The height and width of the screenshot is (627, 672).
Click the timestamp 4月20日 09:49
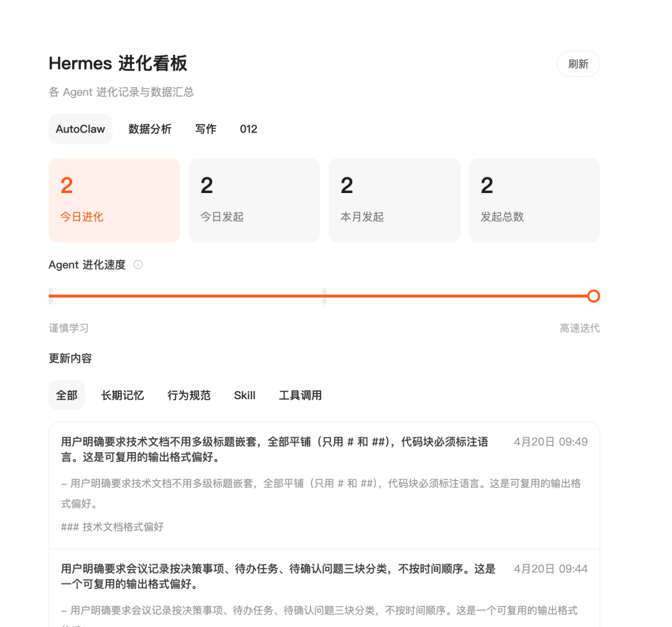point(550,441)
